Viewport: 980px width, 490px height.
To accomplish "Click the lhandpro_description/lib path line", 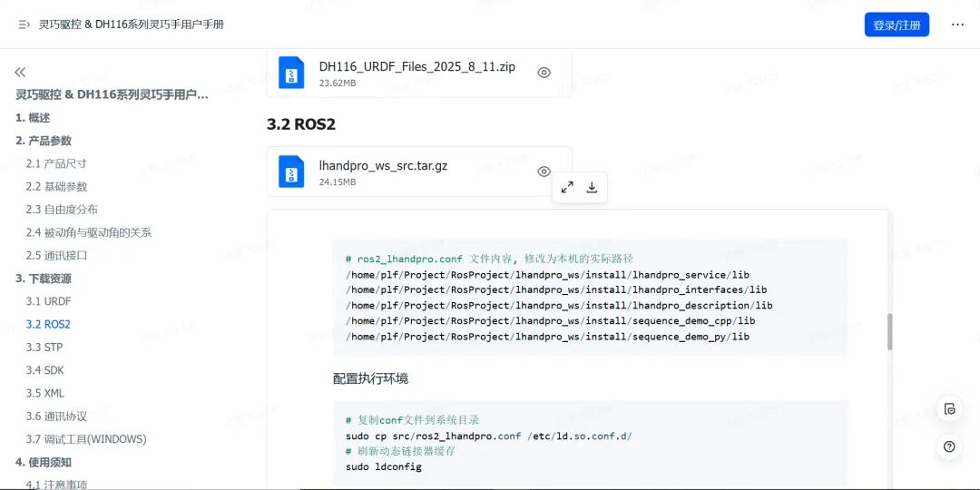I will click(559, 306).
